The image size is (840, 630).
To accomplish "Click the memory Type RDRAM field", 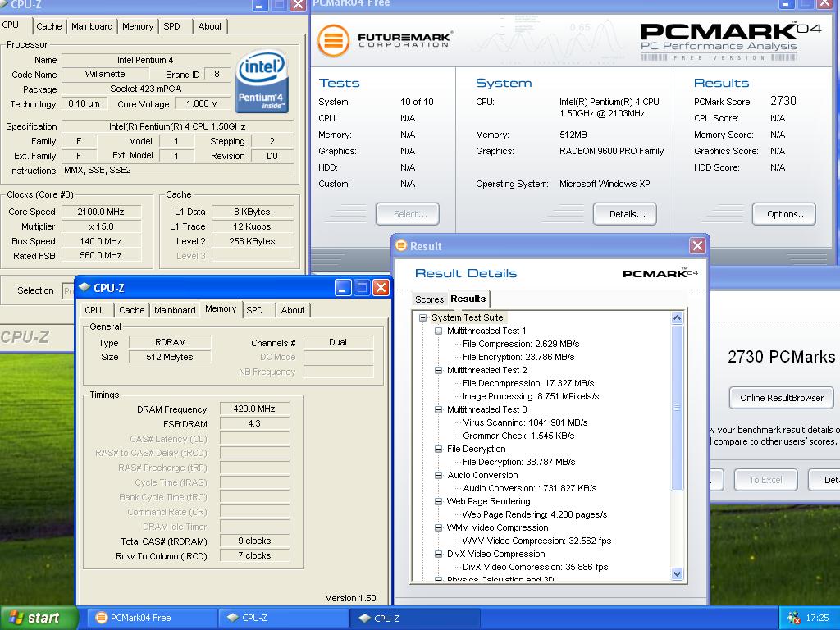I will [x=170, y=342].
